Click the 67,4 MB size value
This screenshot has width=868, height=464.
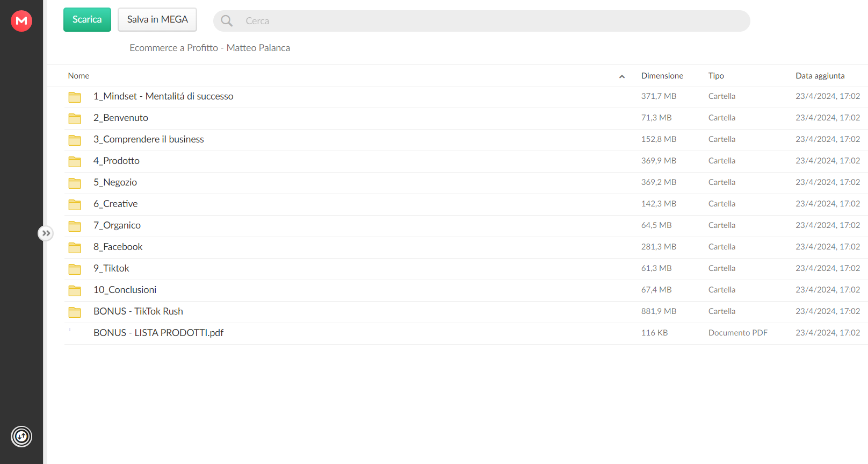pyautogui.click(x=656, y=290)
